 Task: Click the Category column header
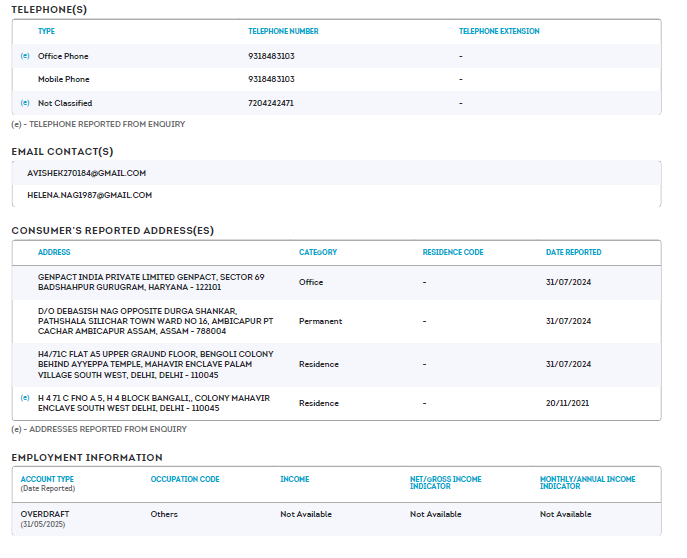point(317,252)
